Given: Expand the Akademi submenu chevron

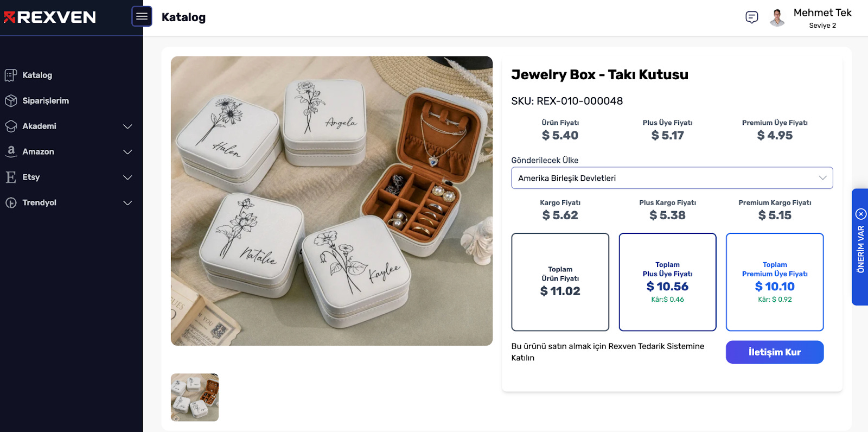Looking at the screenshot, I should (x=127, y=126).
